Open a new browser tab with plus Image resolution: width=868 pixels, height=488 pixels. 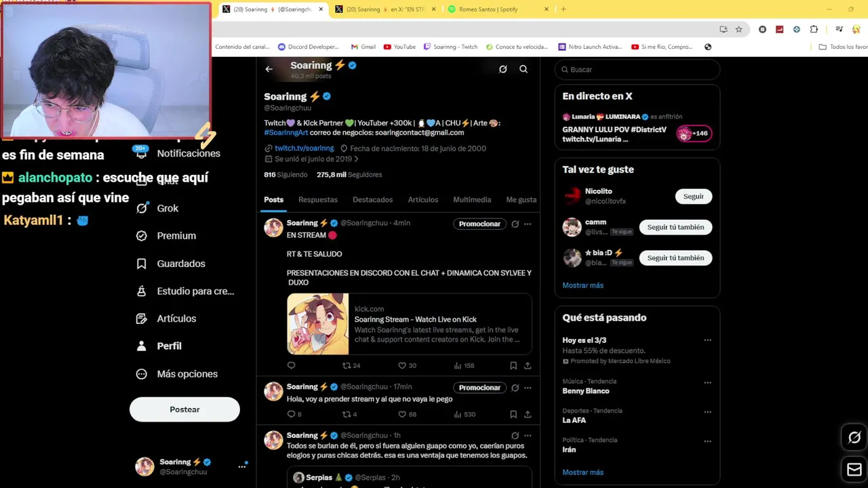(564, 9)
